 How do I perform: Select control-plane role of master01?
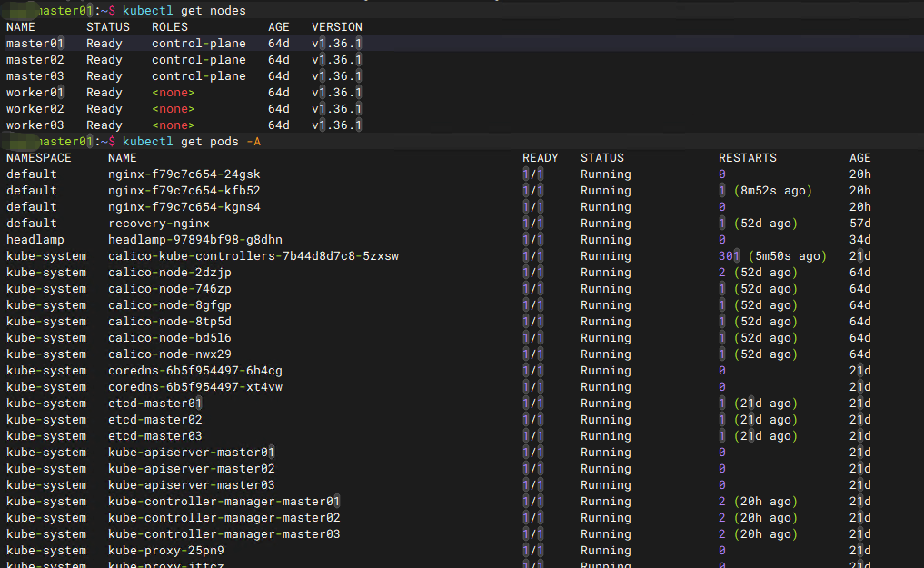[199, 44]
